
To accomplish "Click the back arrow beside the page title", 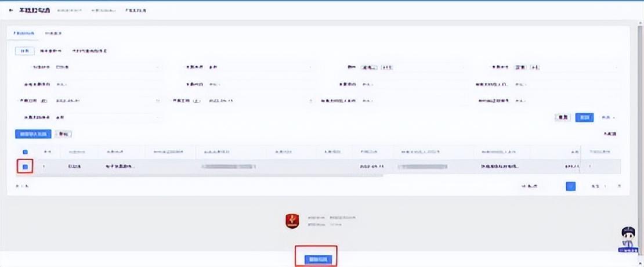I will point(11,10).
